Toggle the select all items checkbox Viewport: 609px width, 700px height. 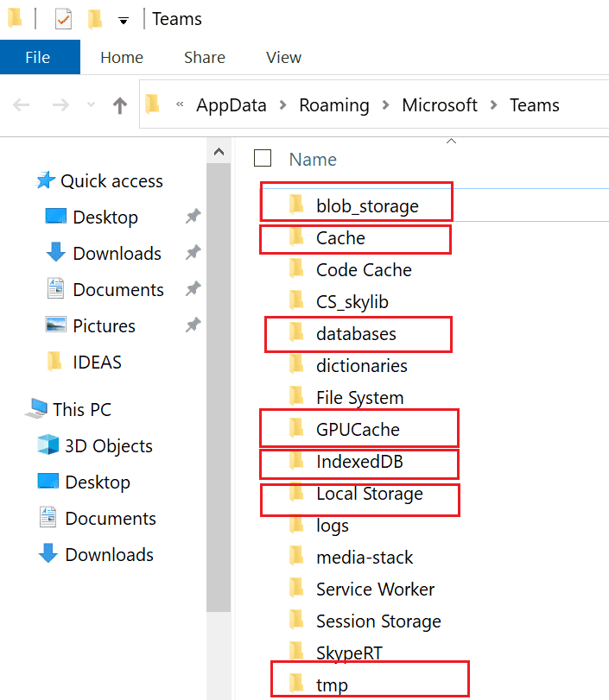coord(263,158)
